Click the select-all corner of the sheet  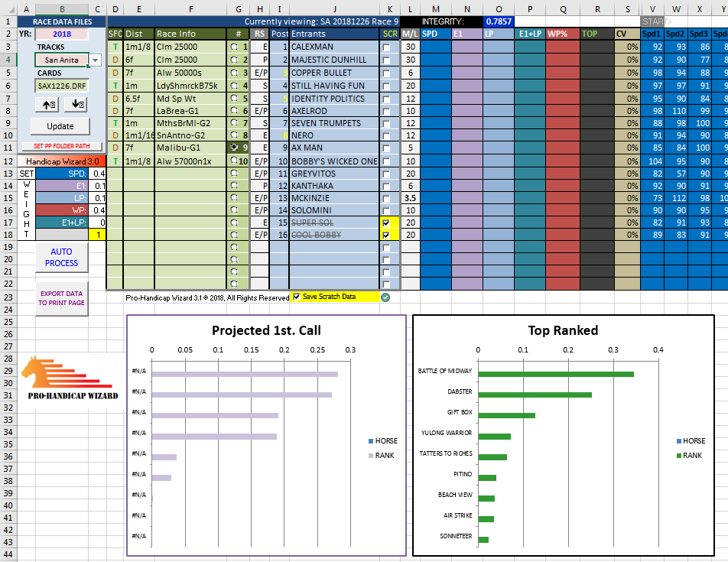[x=7, y=8]
